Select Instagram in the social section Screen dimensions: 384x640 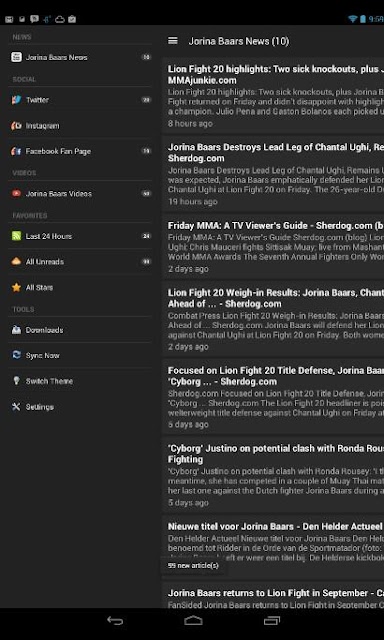point(80,126)
